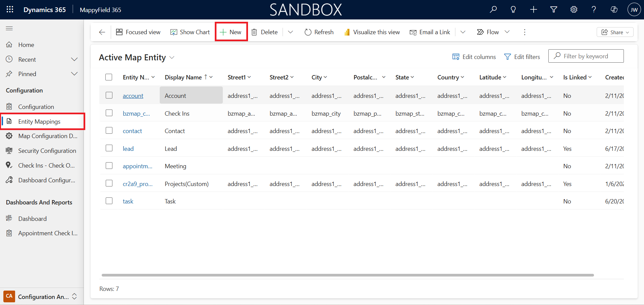Click the more commands ellipsis icon

click(525, 32)
